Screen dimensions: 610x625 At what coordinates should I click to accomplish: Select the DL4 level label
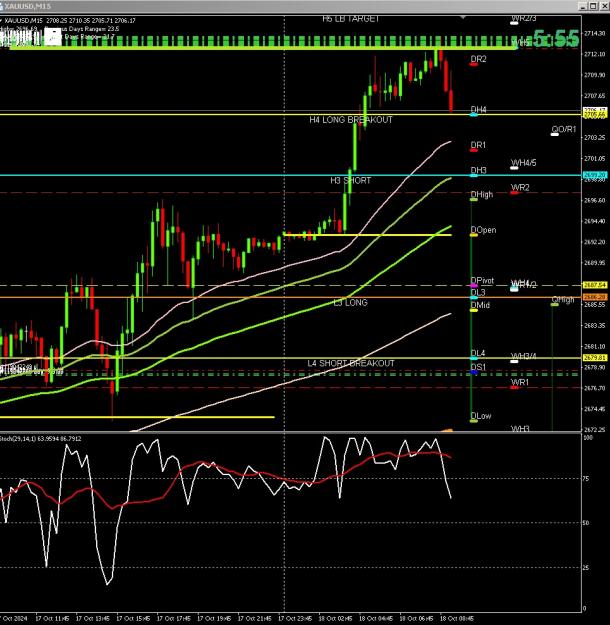coord(478,353)
